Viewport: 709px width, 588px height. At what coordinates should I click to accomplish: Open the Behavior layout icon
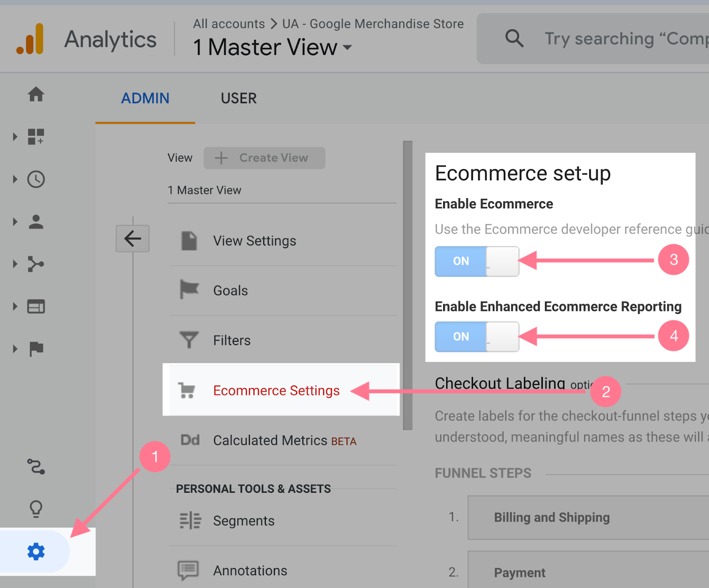(36, 307)
